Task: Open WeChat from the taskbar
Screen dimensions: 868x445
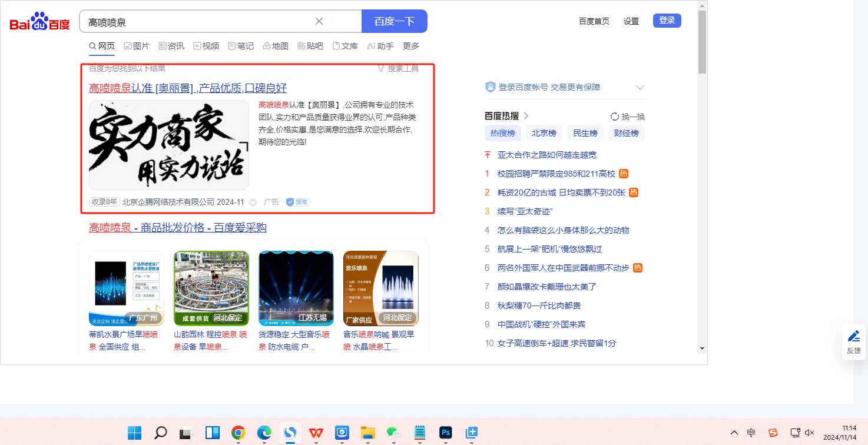Action: [x=394, y=433]
